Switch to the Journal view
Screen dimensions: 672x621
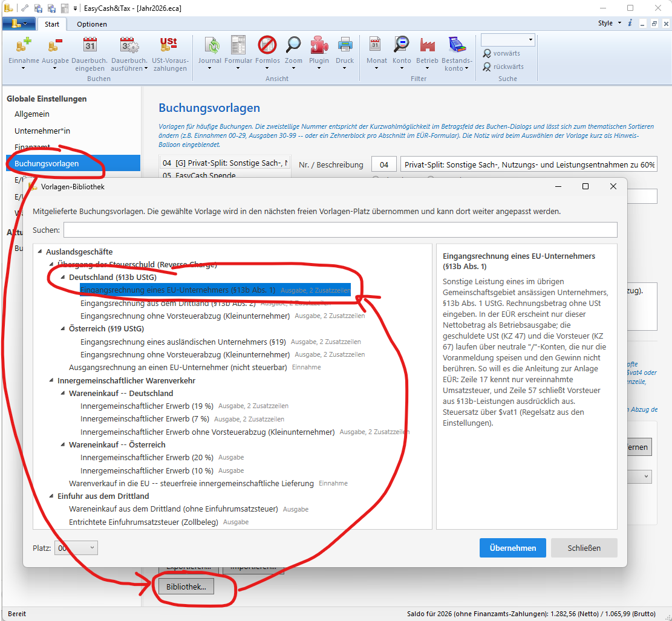pyautogui.click(x=209, y=52)
